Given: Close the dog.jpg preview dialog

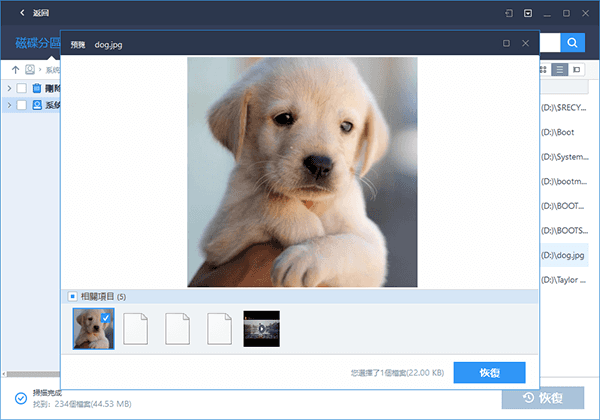Looking at the screenshot, I should [524, 44].
